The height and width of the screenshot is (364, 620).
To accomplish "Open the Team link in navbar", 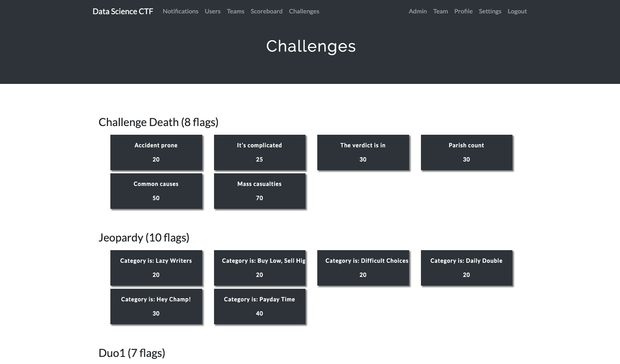I will [440, 11].
